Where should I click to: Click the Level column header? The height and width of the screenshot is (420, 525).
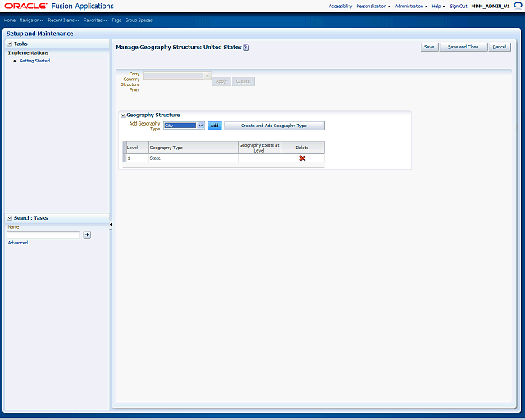[137, 148]
